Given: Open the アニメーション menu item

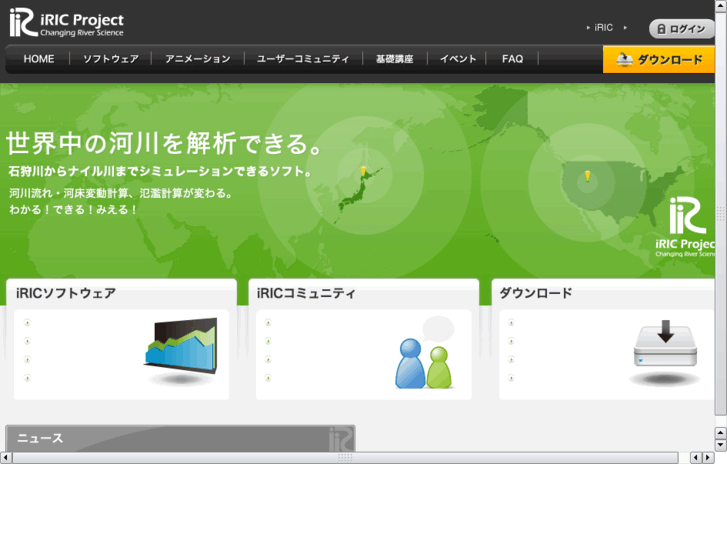Looking at the screenshot, I should 198,59.
